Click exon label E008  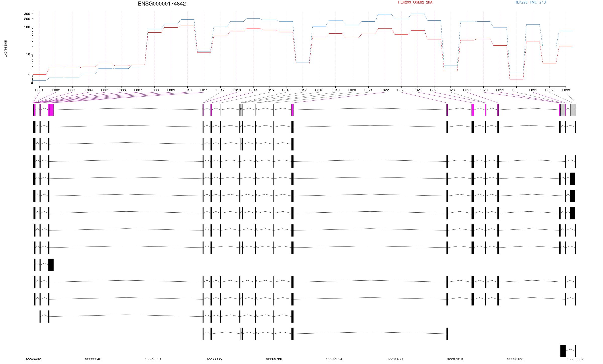tap(155, 90)
